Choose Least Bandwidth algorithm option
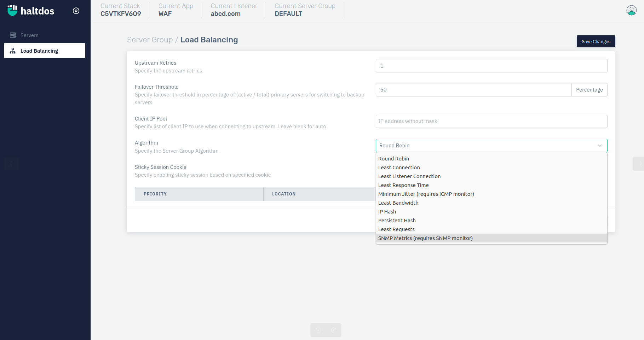This screenshot has width=644, height=340. 491,203
